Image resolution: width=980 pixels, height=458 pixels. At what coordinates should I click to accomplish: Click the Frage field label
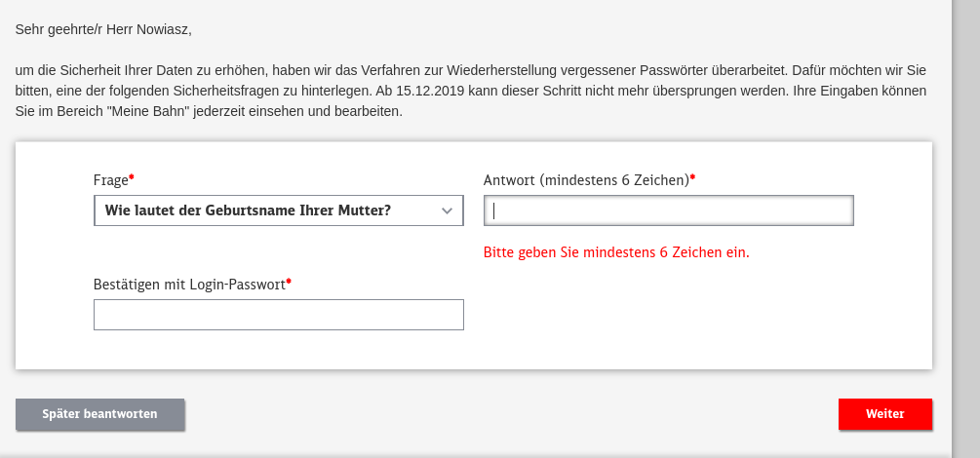pos(110,180)
